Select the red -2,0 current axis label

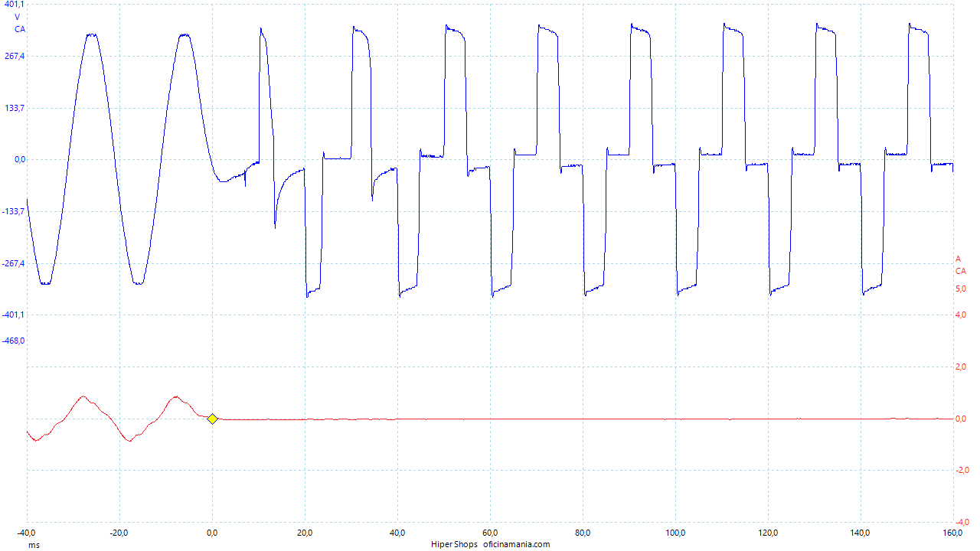(x=961, y=470)
